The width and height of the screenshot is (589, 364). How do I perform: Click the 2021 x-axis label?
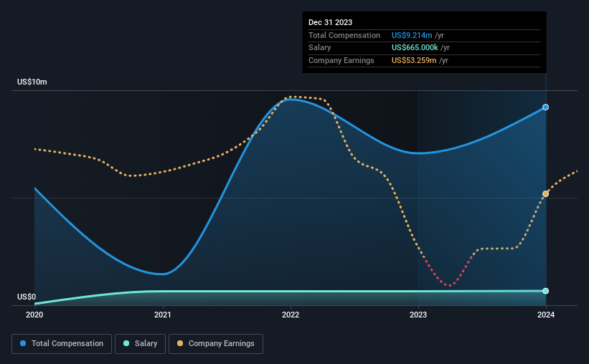163,315
